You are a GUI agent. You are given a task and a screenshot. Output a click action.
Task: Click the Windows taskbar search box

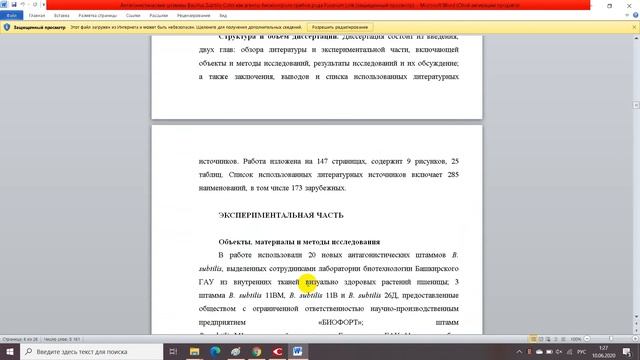[x=91, y=351]
